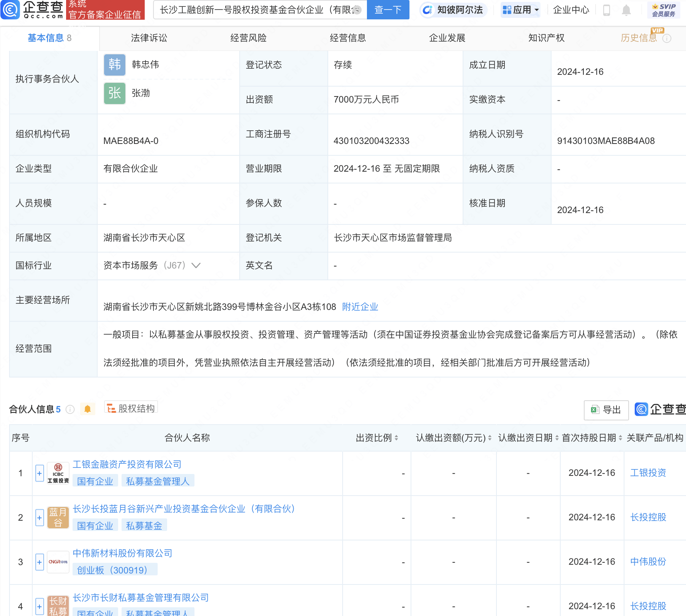This screenshot has width=686, height=616.
Task: Open 中伟股份 related institution
Action: (648, 562)
